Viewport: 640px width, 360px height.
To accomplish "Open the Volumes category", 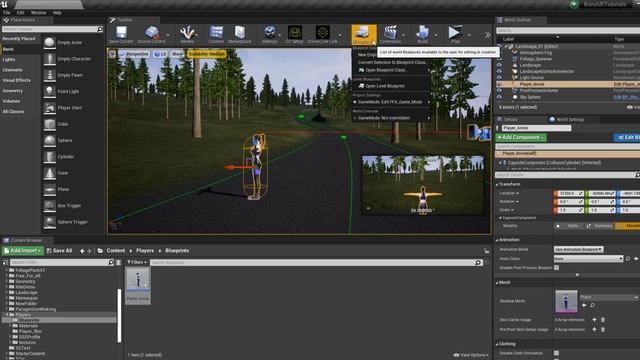I will click(x=11, y=101).
